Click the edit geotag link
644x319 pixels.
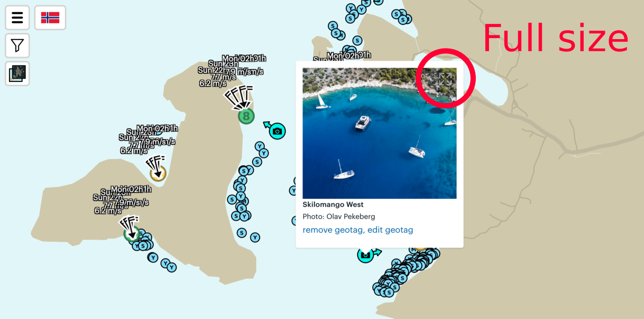click(390, 230)
